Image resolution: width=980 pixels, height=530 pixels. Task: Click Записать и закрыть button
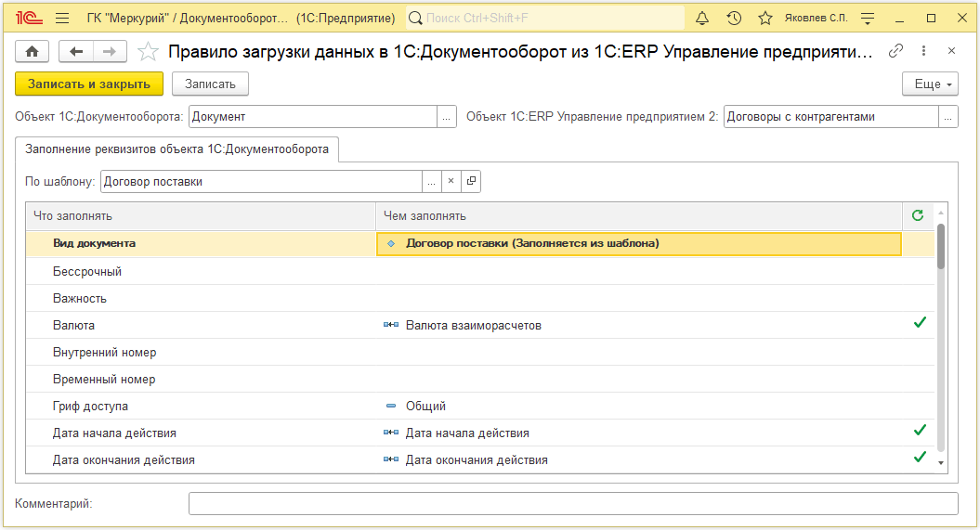click(x=89, y=84)
